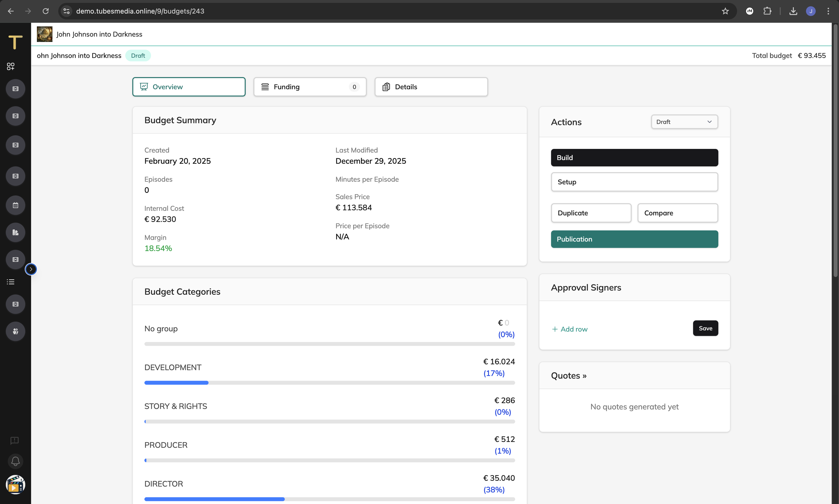Click the Build button
Viewport: 839px width, 504px height.
pos(634,158)
